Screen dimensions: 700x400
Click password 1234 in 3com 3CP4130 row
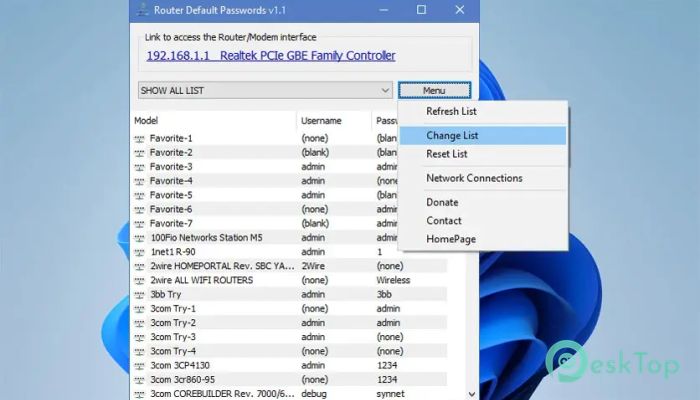click(x=387, y=366)
